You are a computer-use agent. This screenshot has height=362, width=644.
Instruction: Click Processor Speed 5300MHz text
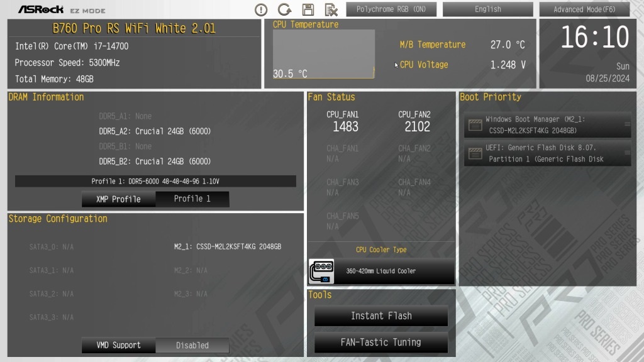[67, 63]
